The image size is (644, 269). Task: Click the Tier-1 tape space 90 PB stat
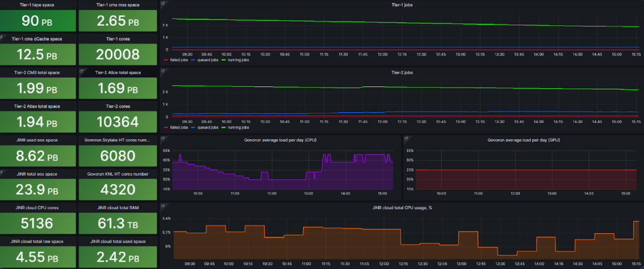38,20
